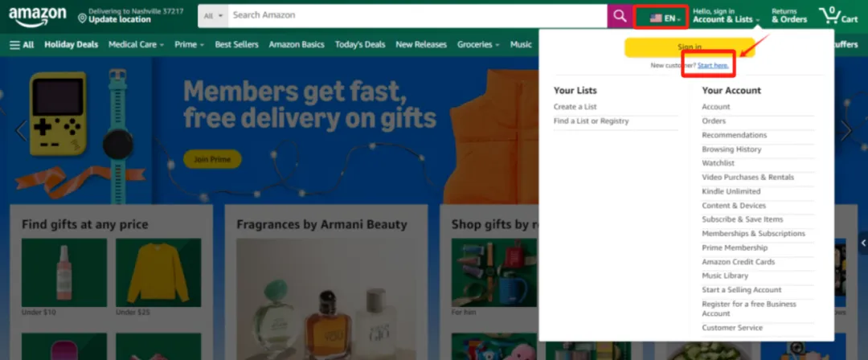This screenshot has width=868, height=360.
Task: Open Browsing History
Action: click(731, 149)
